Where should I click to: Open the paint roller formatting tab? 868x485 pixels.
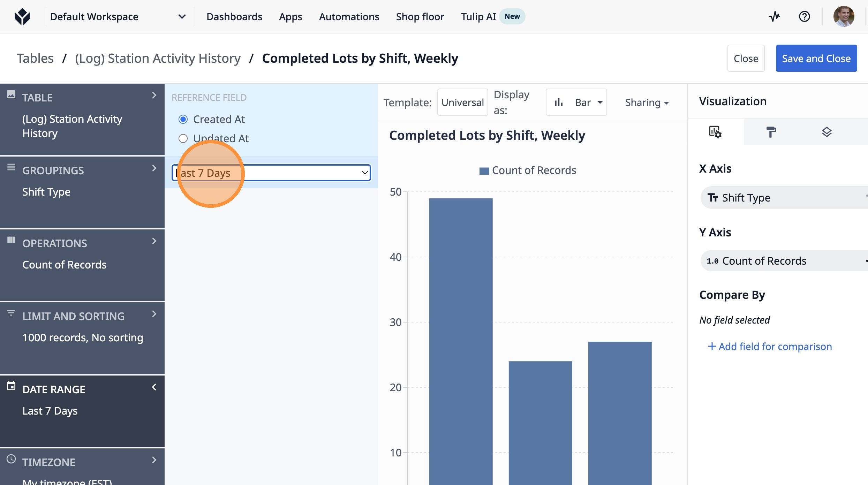click(x=771, y=132)
